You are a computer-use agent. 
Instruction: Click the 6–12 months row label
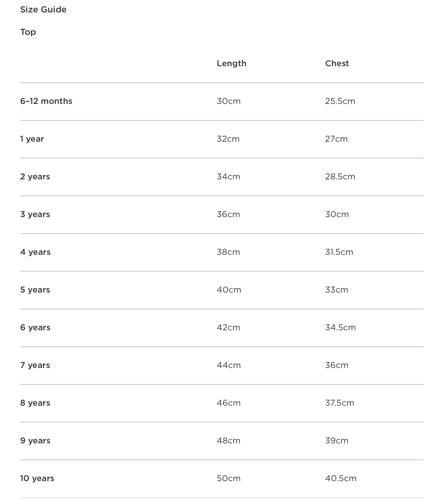pyautogui.click(x=46, y=101)
